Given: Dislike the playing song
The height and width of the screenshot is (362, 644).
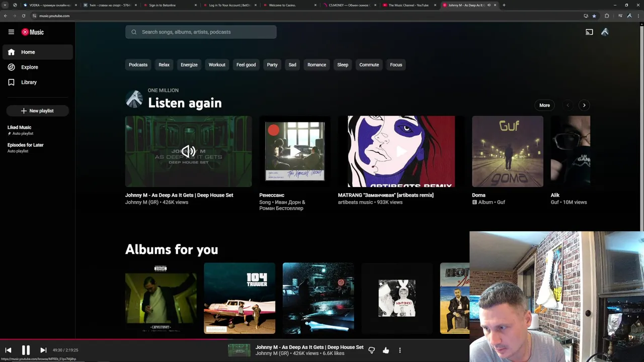Looking at the screenshot, I should click(372, 350).
